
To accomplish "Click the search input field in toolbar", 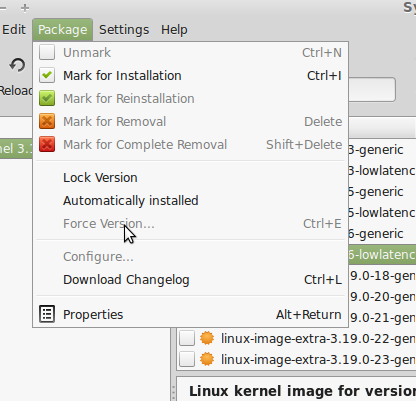I will coord(372,89).
